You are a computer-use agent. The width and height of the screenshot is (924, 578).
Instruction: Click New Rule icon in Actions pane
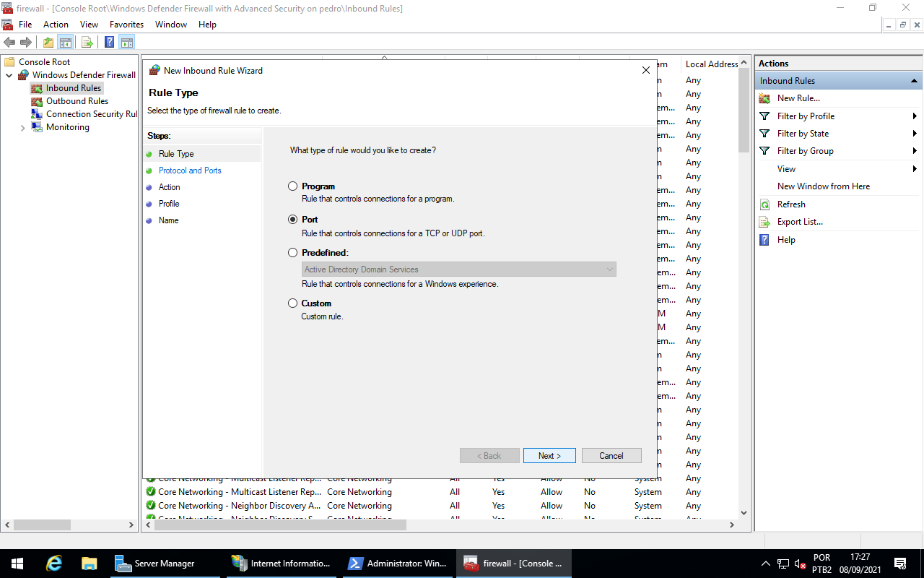tap(764, 98)
